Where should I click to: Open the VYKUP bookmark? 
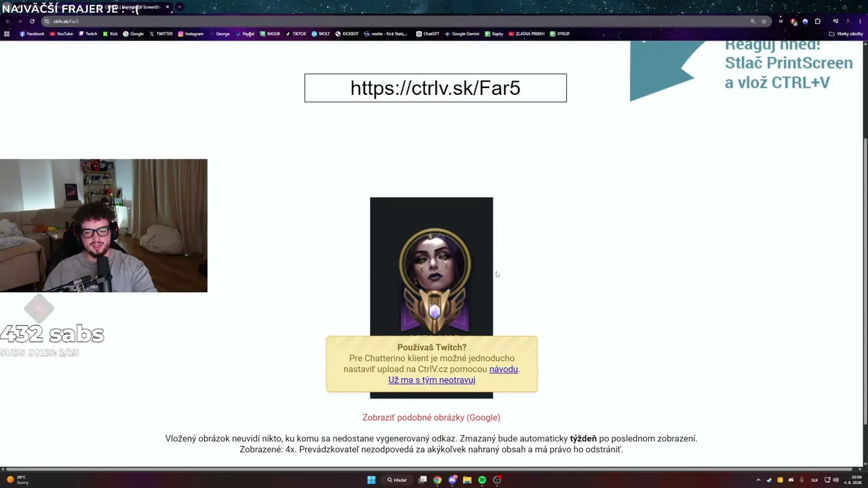click(x=560, y=34)
